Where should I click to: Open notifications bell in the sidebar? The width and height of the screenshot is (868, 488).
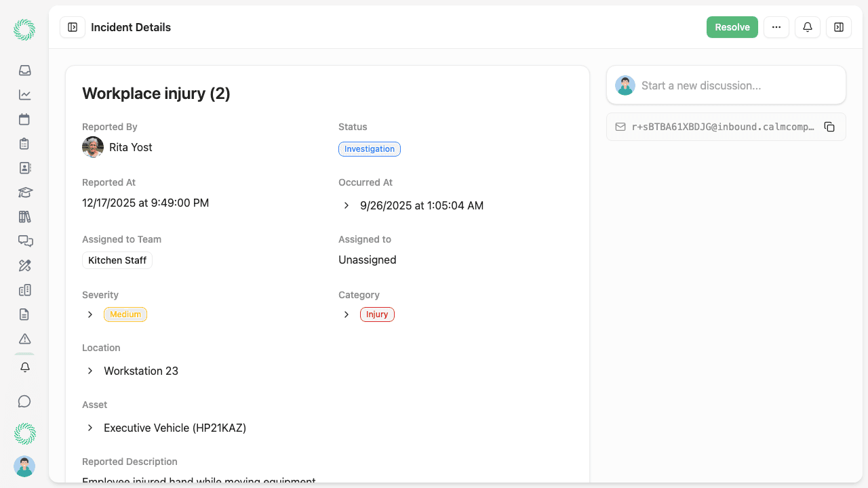pyautogui.click(x=24, y=367)
